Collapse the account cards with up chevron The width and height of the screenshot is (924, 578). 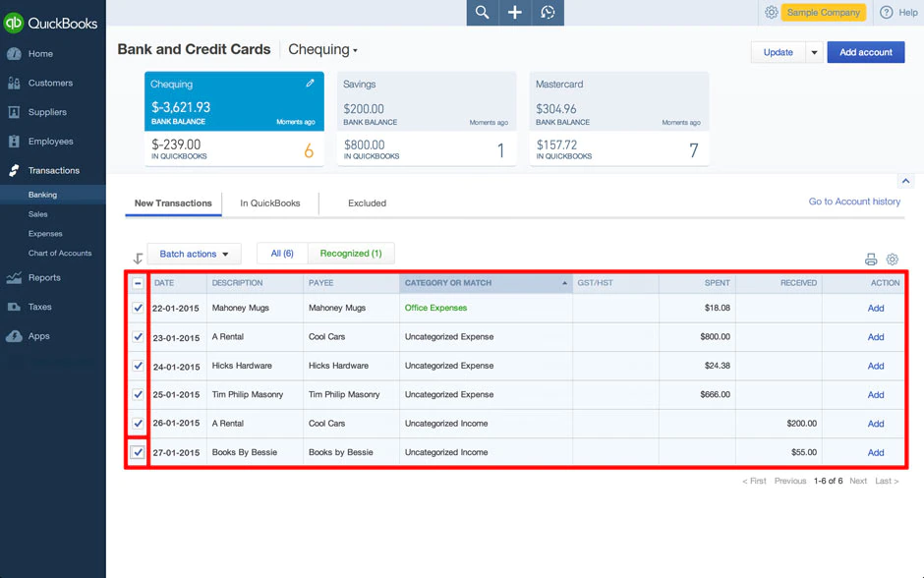[x=905, y=181]
